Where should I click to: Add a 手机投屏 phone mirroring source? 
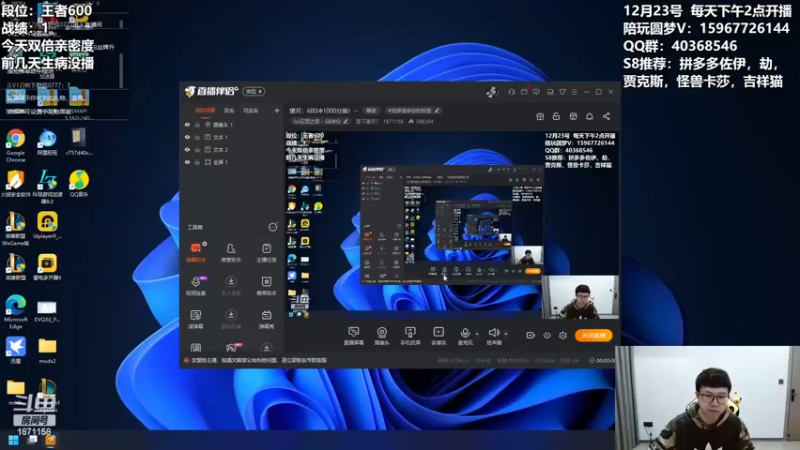point(410,336)
